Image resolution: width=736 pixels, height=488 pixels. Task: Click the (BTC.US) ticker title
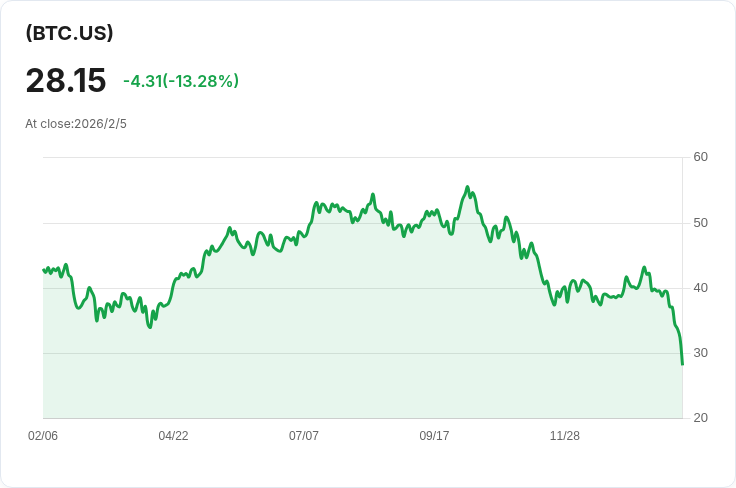69,33
